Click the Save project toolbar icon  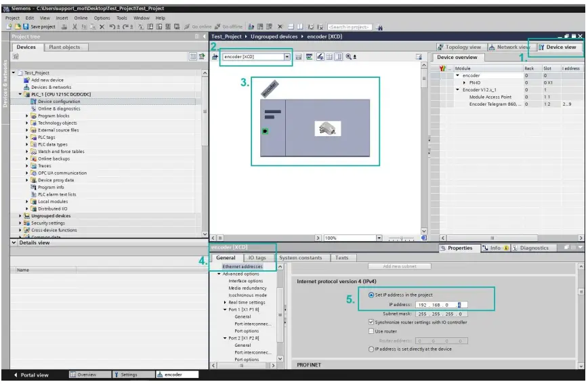pyautogui.click(x=26, y=26)
